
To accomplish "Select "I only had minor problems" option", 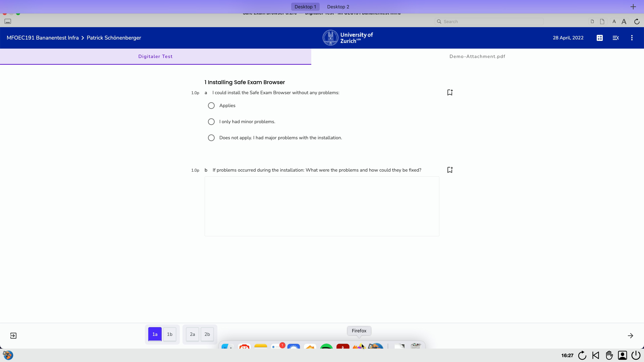I will (x=211, y=122).
